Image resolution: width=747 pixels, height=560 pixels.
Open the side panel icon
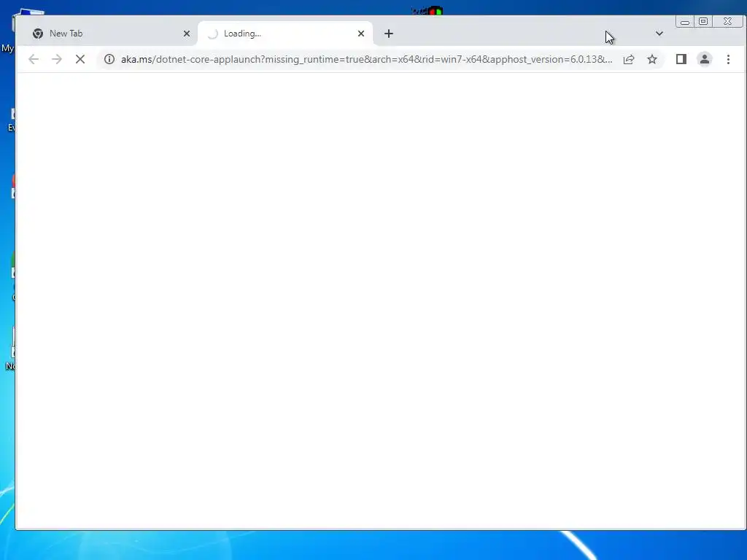click(x=681, y=59)
